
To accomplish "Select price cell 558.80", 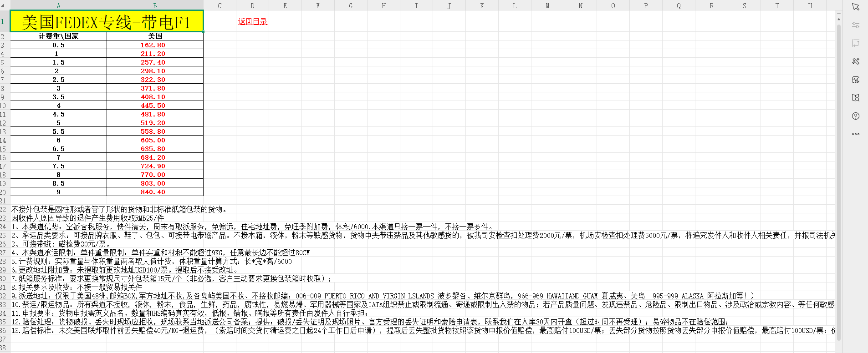I will tap(155, 131).
